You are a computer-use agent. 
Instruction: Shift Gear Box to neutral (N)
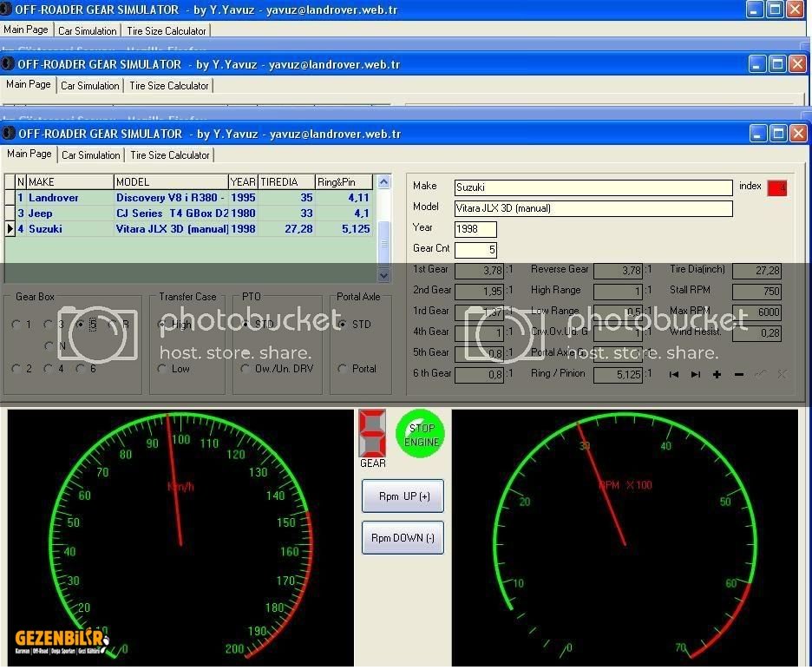56,345
